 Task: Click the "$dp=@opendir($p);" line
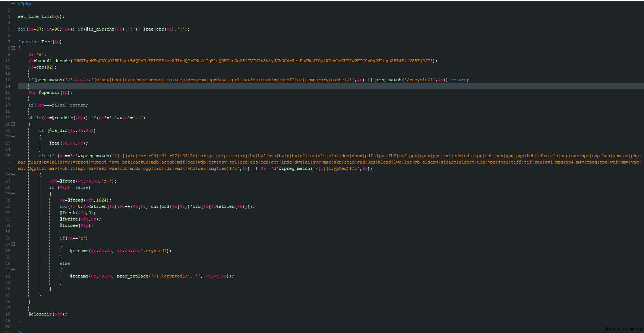coord(50,93)
